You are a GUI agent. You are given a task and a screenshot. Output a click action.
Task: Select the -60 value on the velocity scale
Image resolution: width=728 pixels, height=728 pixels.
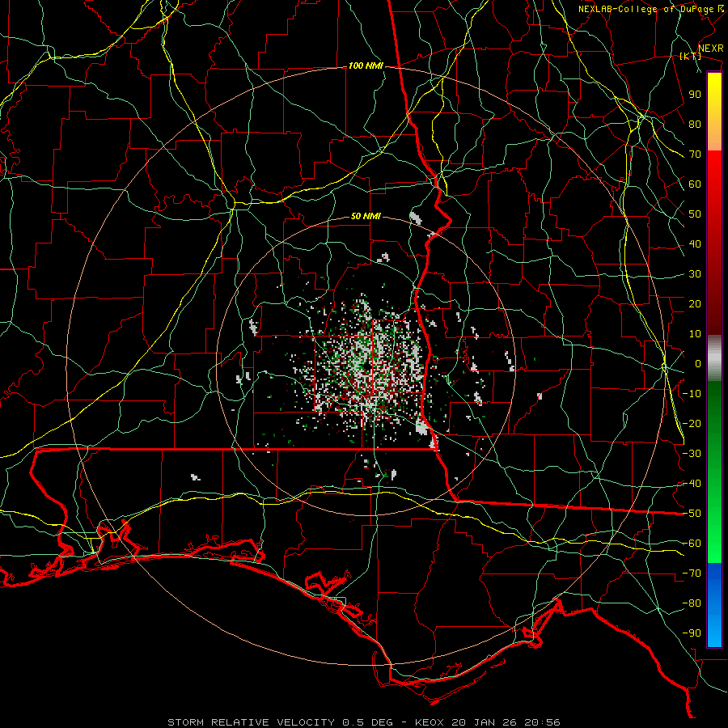tap(692, 544)
